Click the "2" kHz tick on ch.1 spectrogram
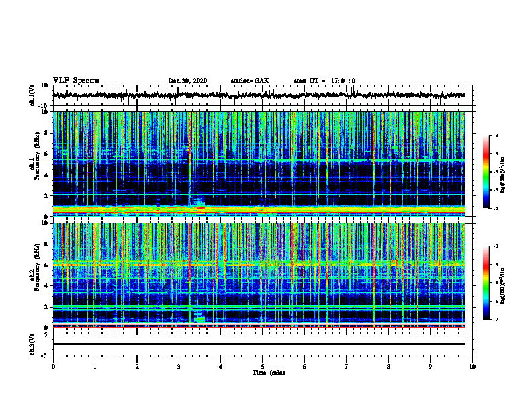Screen dimensions: 532x411 tap(46, 195)
